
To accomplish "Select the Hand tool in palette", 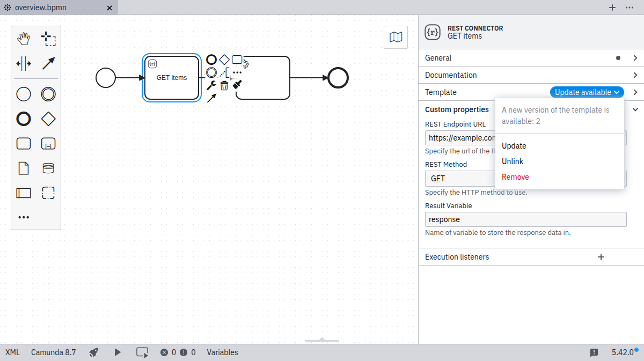I will tap(24, 39).
